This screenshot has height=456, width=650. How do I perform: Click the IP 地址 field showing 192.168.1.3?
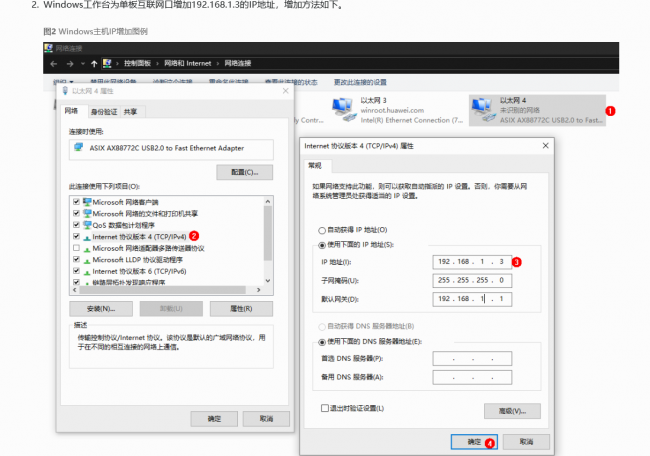pos(472,262)
